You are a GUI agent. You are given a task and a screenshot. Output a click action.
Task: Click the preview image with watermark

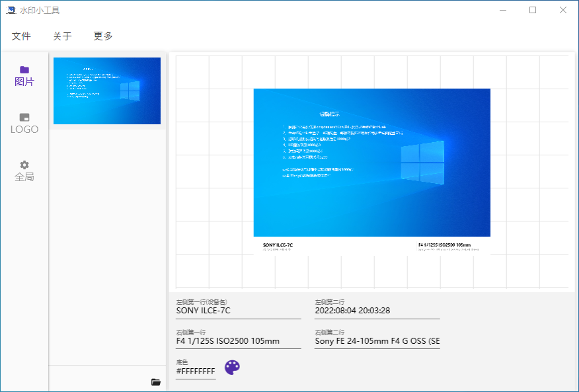(372, 171)
